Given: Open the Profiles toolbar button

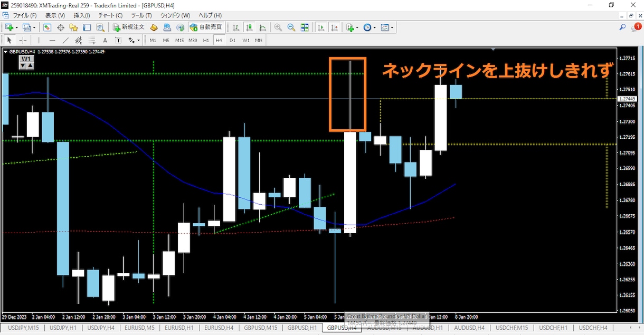Looking at the screenshot, I should 26,27.
